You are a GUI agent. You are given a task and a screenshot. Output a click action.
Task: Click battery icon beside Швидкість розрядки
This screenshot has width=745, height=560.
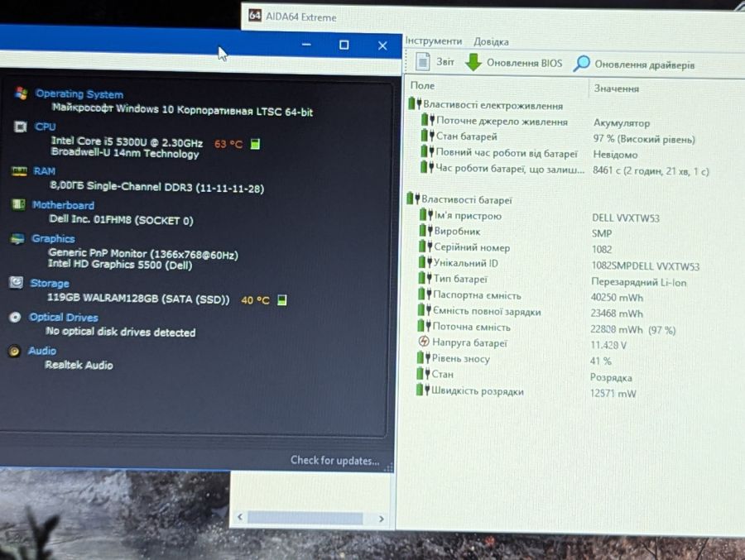(423, 390)
